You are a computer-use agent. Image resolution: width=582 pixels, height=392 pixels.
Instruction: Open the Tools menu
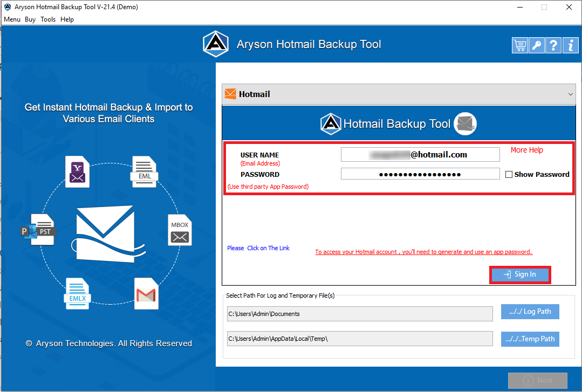(x=48, y=19)
